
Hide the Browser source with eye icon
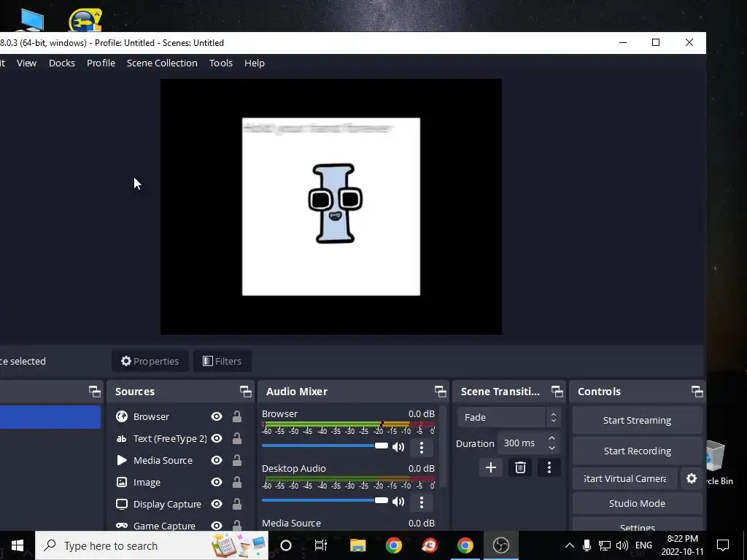[x=217, y=416]
